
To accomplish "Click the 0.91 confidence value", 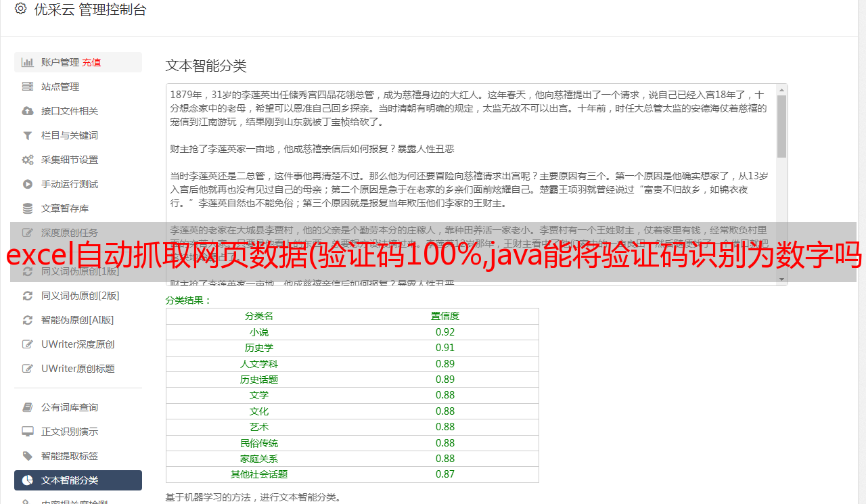I will (445, 348).
